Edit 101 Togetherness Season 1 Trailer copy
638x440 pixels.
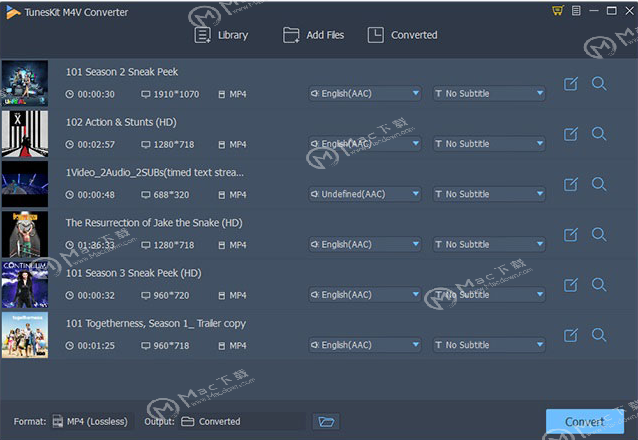pos(570,335)
